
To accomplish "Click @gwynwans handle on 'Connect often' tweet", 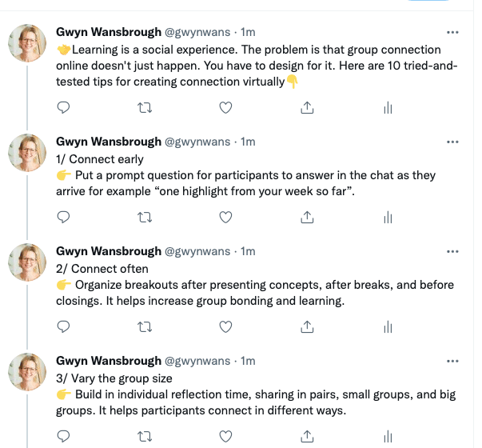I will click(197, 251).
